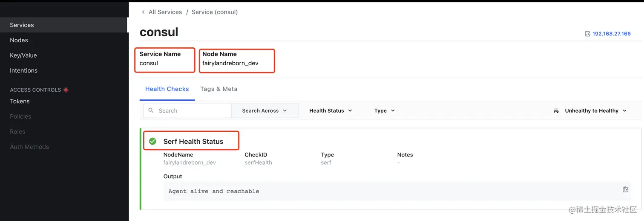Copy the 192.168.27.166 address icon
Image resolution: width=644 pixels, height=221 pixels.
(x=587, y=34)
